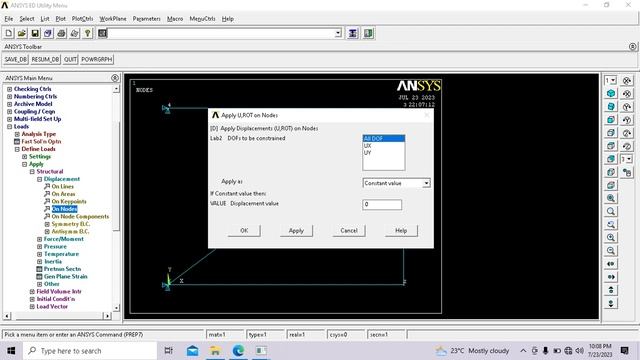Select UY in the DOFs list
Image resolution: width=640 pixels, height=360 pixels.
(x=384, y=153)
